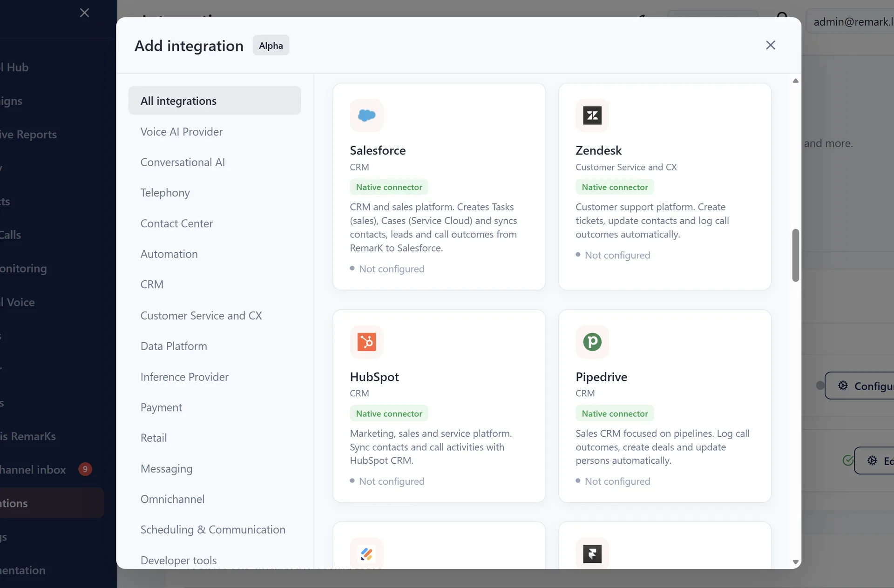Open the Zendesk integration card title

coord(598,150)
